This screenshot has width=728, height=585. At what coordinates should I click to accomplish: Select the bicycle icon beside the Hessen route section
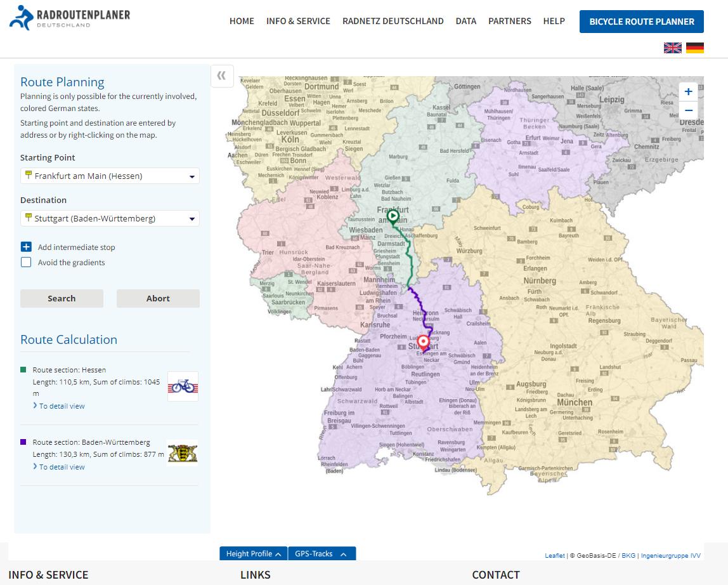182,386
